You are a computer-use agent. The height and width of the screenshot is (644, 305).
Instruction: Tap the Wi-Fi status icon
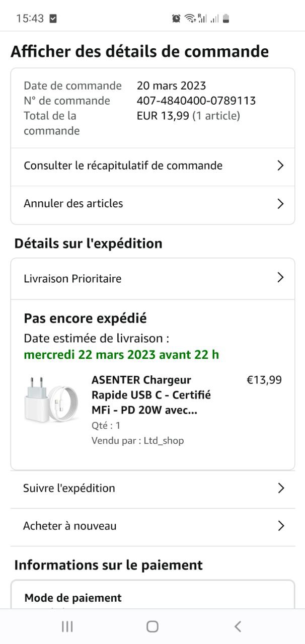tap(190, 19)
